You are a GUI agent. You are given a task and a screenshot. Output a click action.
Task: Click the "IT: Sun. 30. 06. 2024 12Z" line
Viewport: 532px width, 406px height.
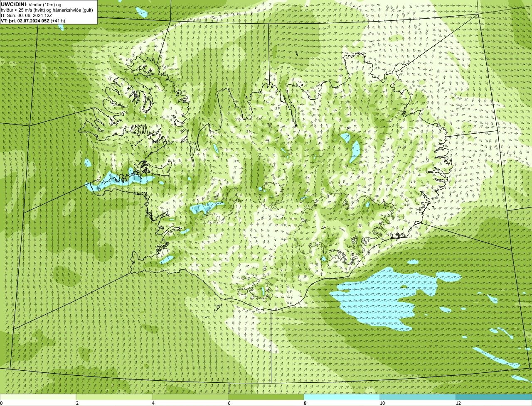(27, 15)
